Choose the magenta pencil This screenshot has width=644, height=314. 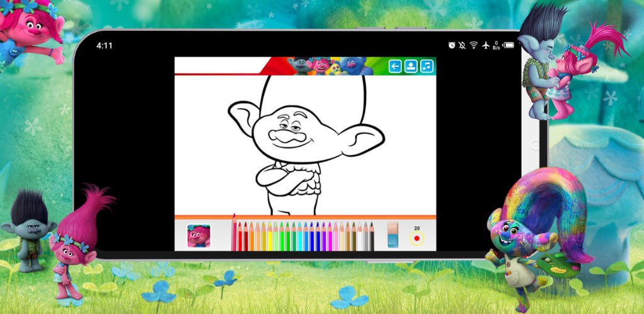pos(330,237)
